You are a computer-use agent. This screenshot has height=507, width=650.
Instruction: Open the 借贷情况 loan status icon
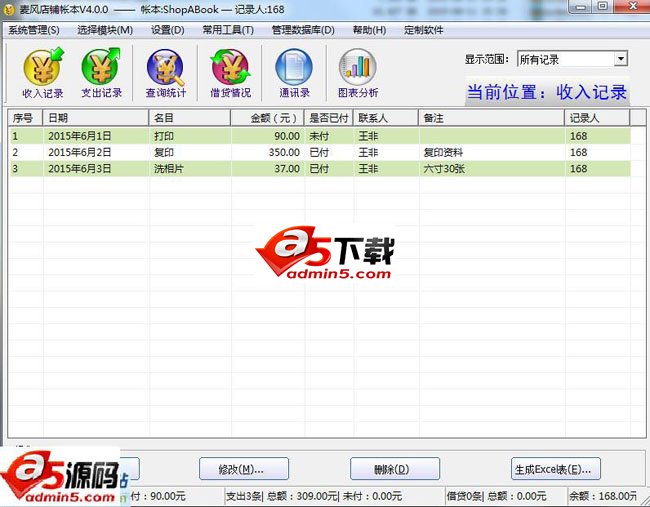(230, 73)
